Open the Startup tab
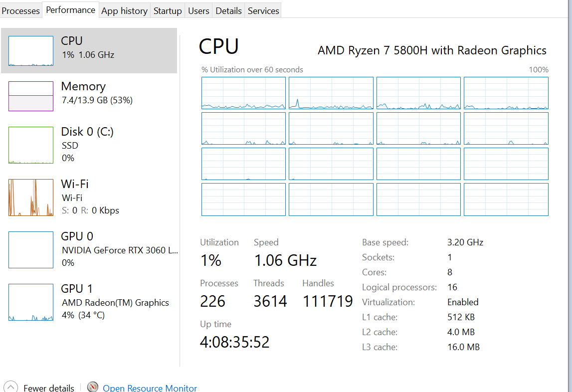 click(x=168, y=10)
